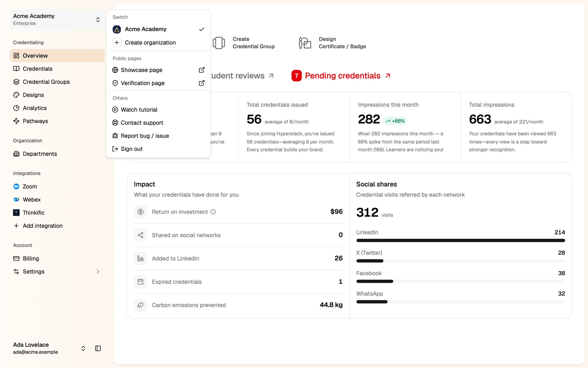The image size is (588, 368).
Task: Click the Return on investment info icon
Action: click(213, 212)
